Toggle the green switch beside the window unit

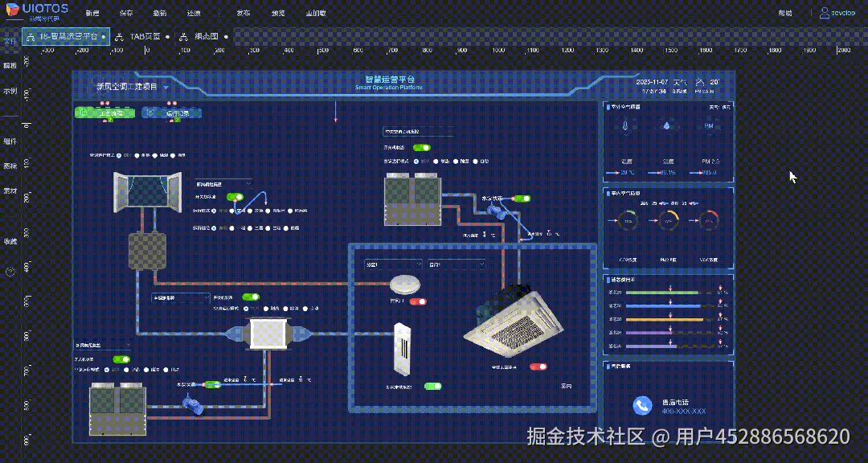point(235,197)
